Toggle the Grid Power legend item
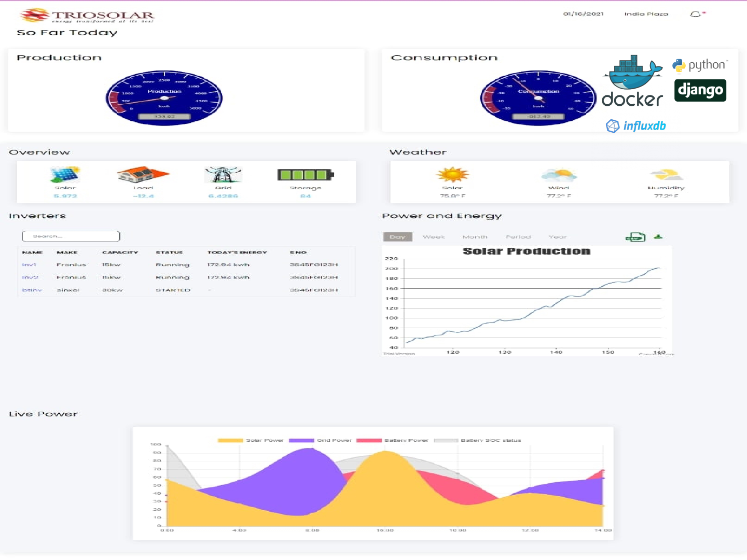747x560 pixels. click(x=320, y=440)
